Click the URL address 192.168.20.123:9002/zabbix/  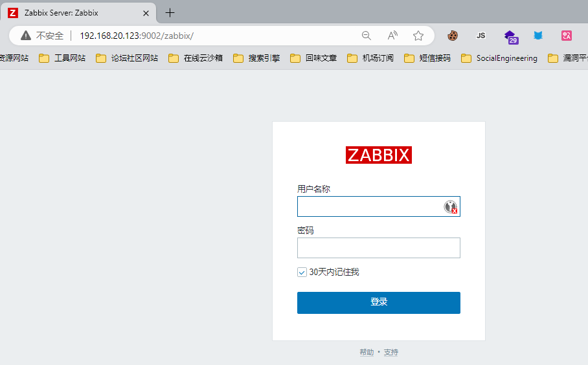pos(137,36)
